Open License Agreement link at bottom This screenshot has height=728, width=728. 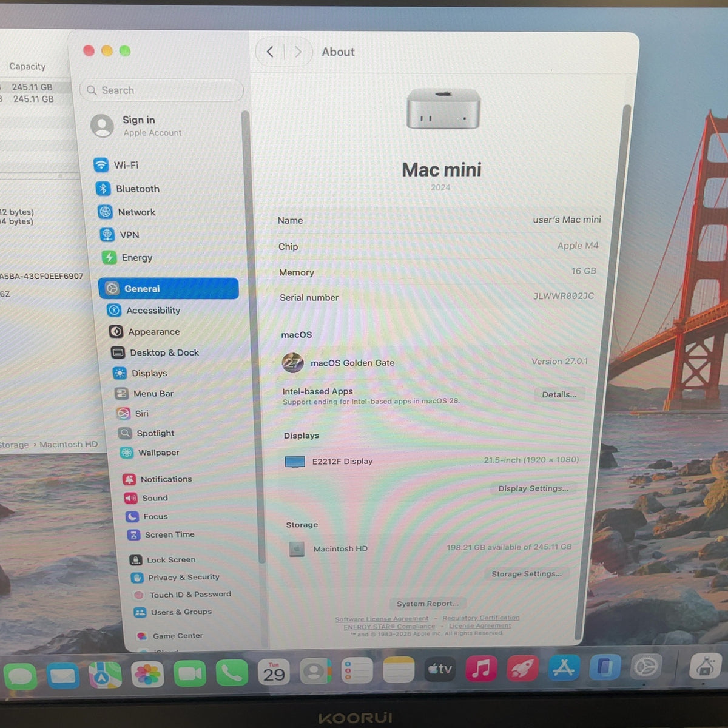480,625
